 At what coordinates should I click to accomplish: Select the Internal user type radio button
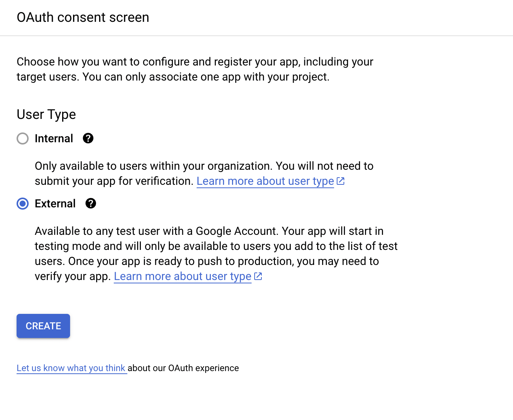pyautogui.click(x=23, y=138)
